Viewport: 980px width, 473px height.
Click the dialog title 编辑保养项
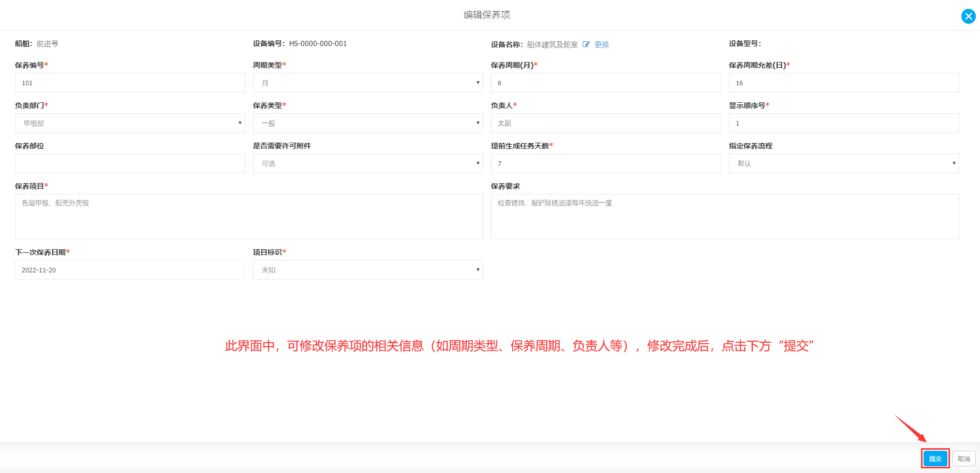[x=487, y=15]
